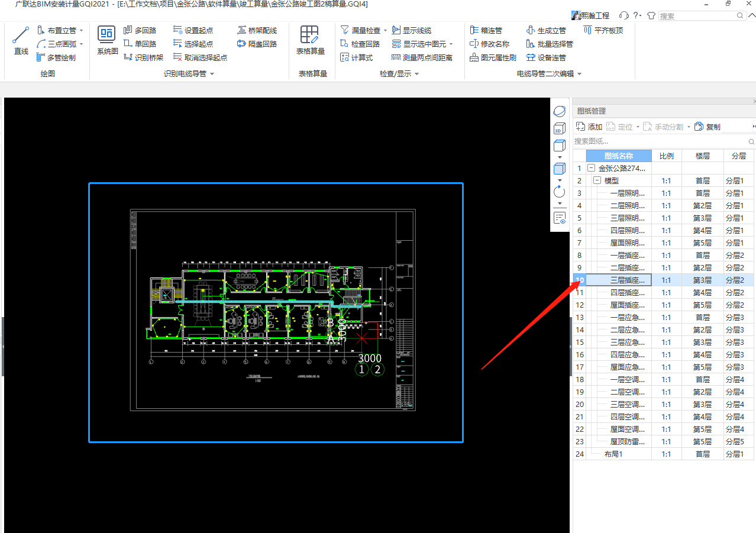Click 识别桥架 to identify cable trays
The width and height of the screenshot is (756, 533).
point(144,57)
